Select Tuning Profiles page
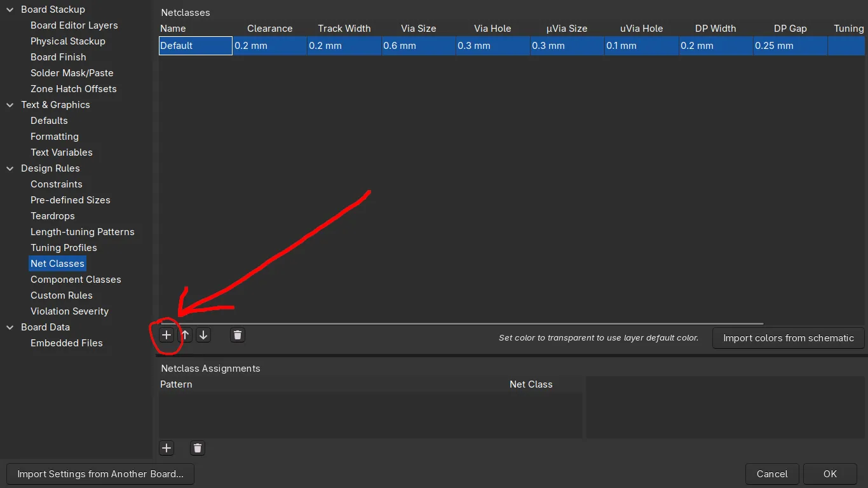The height and width of the screenshot is (488, 868). coord(64,248)
